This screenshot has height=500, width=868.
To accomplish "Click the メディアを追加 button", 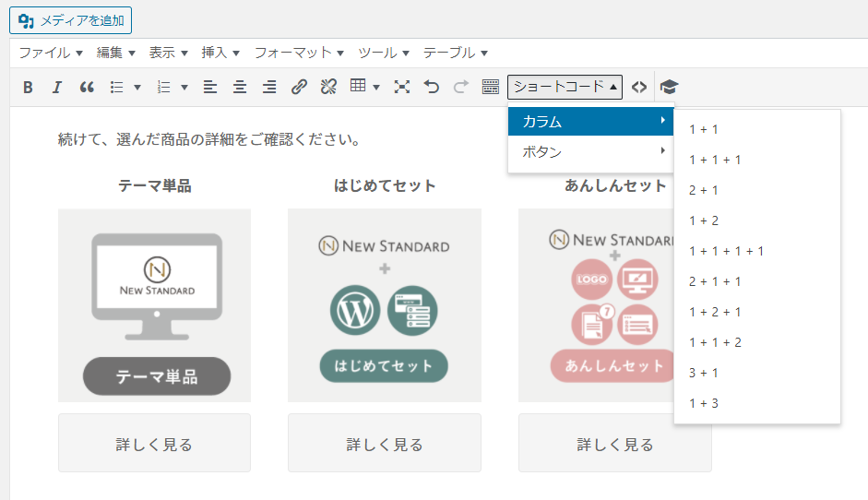I will pyautogui.click(x=70, y=20).
